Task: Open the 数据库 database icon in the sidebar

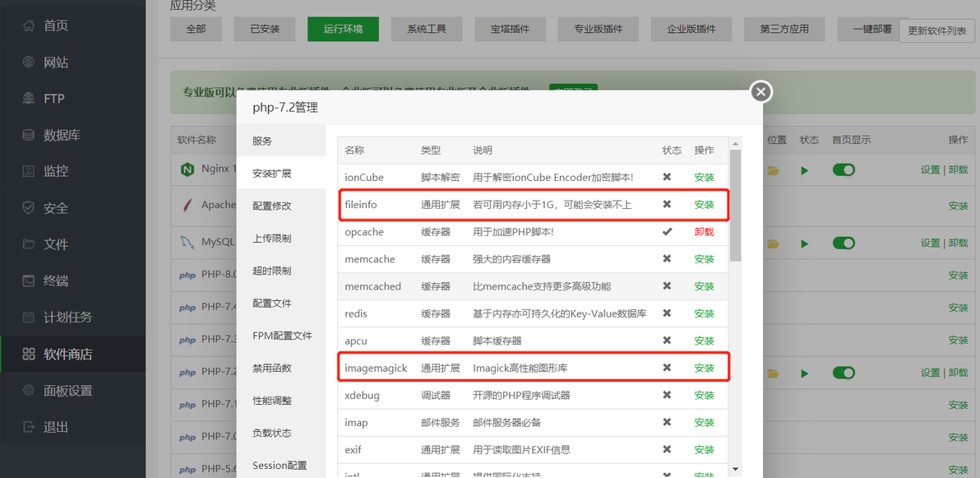Action: 28,135
